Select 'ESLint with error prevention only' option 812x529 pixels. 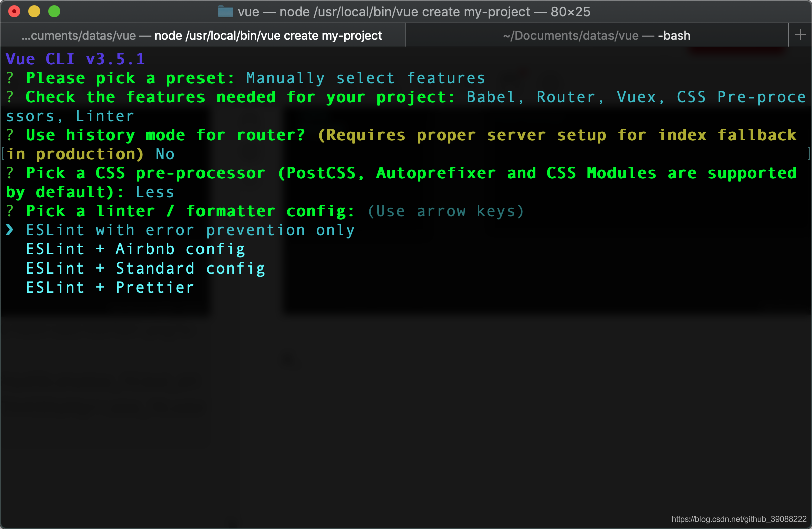[190, 230]
